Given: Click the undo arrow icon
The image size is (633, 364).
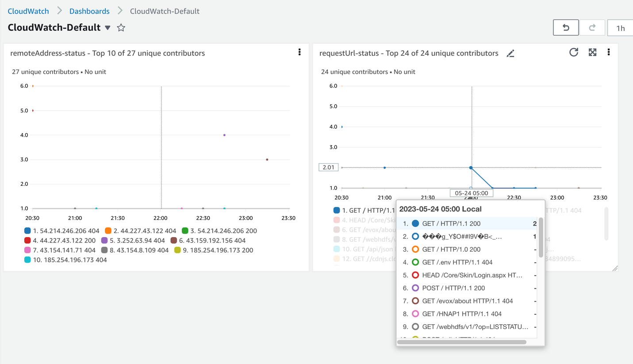Looking at the screenshot, I should point(565,27).
